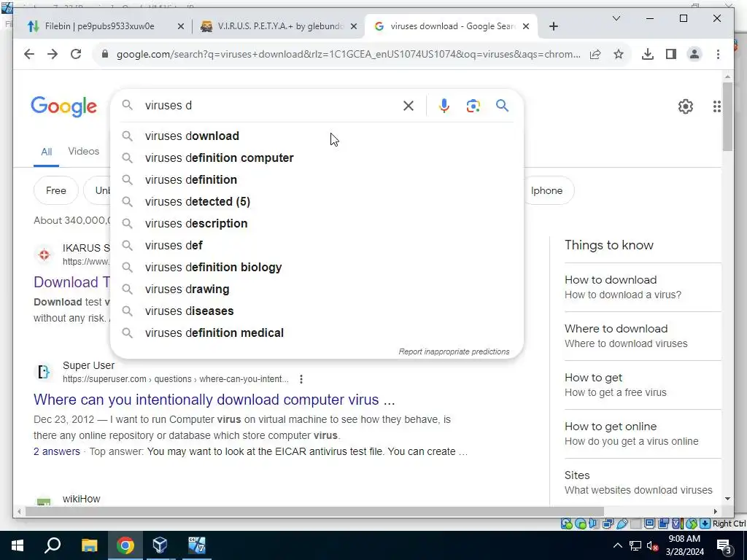747x560 pixels.
Task: Start voice search with microphone
Action: pos(444,106)
